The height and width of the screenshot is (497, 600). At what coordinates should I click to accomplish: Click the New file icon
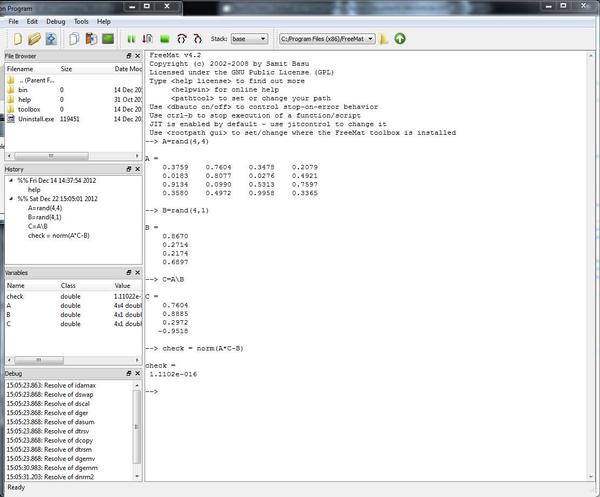pos(18,39)
